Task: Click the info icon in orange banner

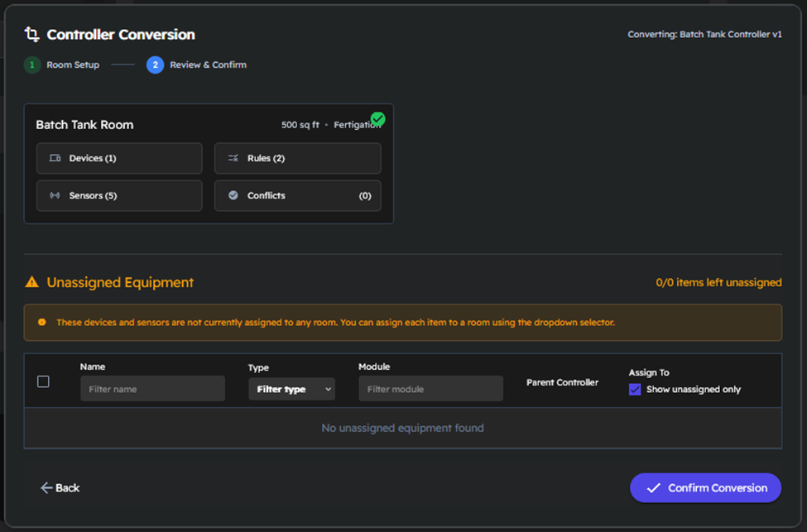Action: (42, 323)
